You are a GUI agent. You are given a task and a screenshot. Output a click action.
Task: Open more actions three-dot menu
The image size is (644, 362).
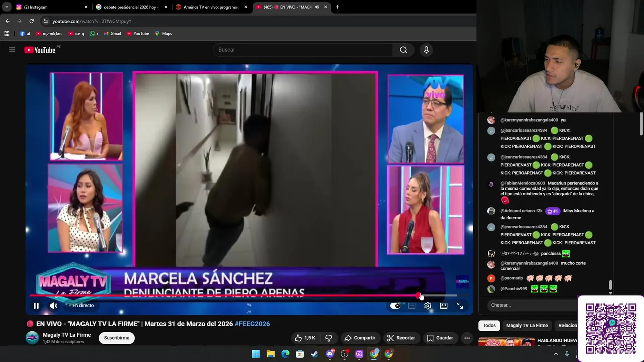467,338
